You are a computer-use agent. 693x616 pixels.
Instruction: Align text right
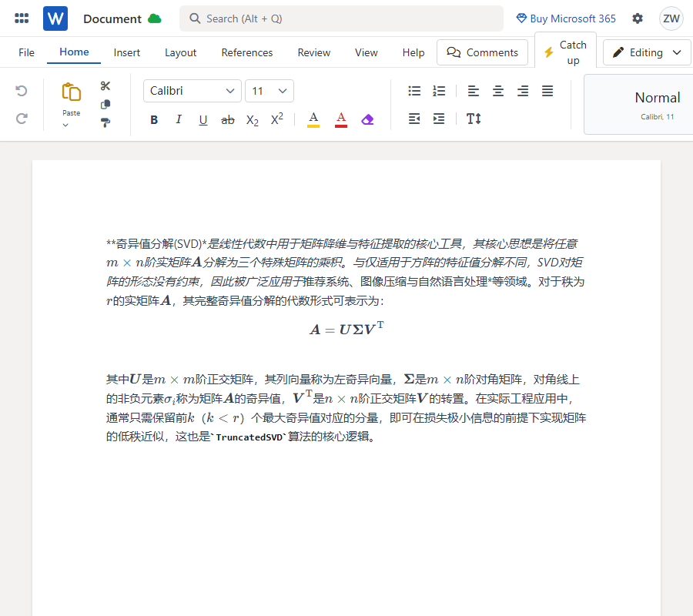pyautogui.click(x=523, y=91)
